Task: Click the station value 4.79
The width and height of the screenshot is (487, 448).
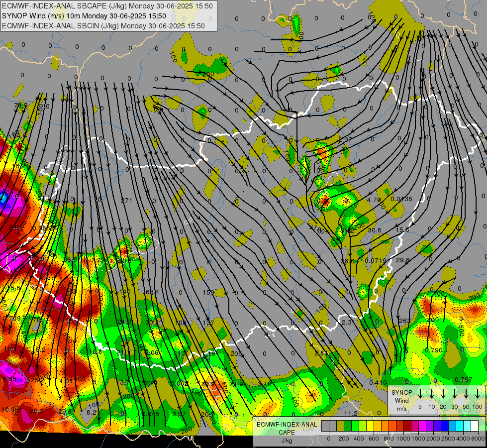Action: pos(374,200)
